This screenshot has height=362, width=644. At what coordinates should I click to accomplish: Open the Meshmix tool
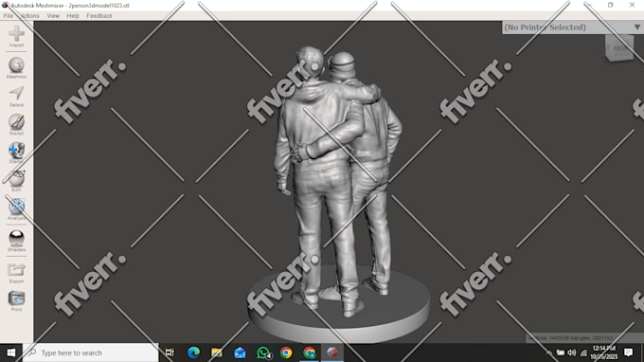pyautogui.click(x=16, y=68)
